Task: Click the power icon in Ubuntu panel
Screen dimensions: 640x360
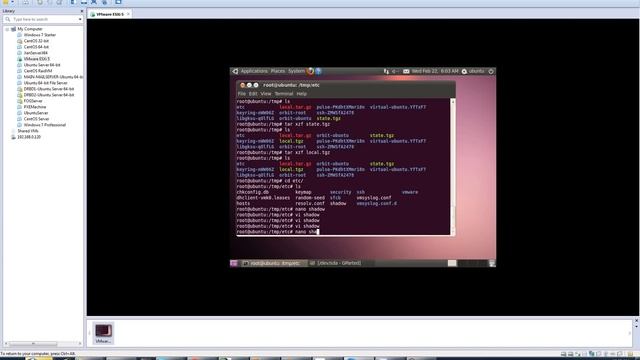Action: [x=491, y=71]
